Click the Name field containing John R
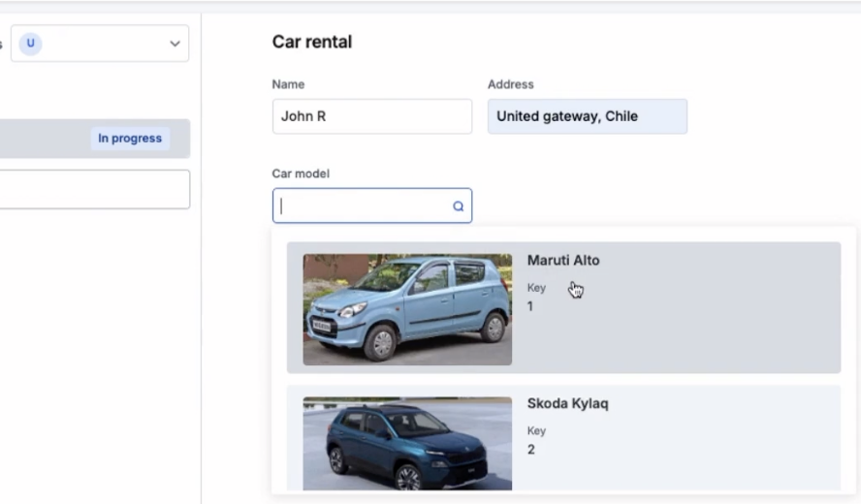This screenshot has width=861, height=504. click(371, 116)
